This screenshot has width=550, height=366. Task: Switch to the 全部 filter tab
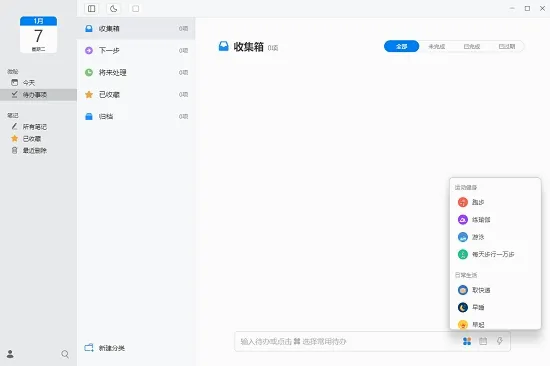tap(402, 46)
